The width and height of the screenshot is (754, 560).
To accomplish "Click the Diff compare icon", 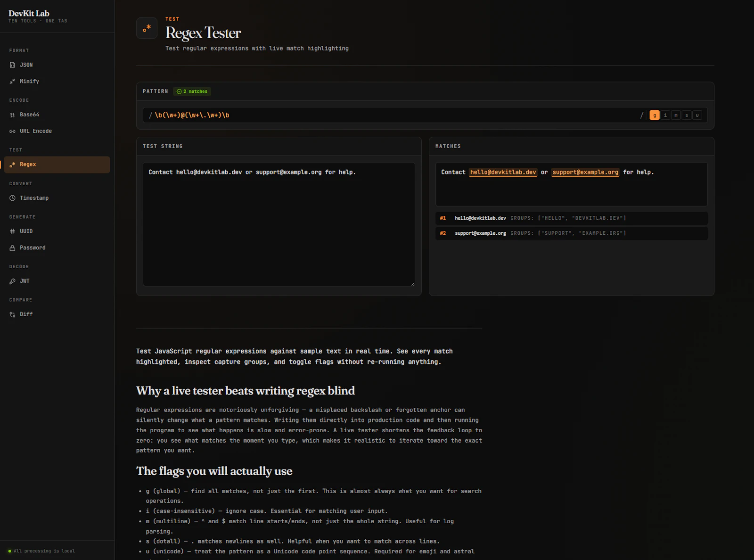I will pyautogui.click(x=12, y=314).
